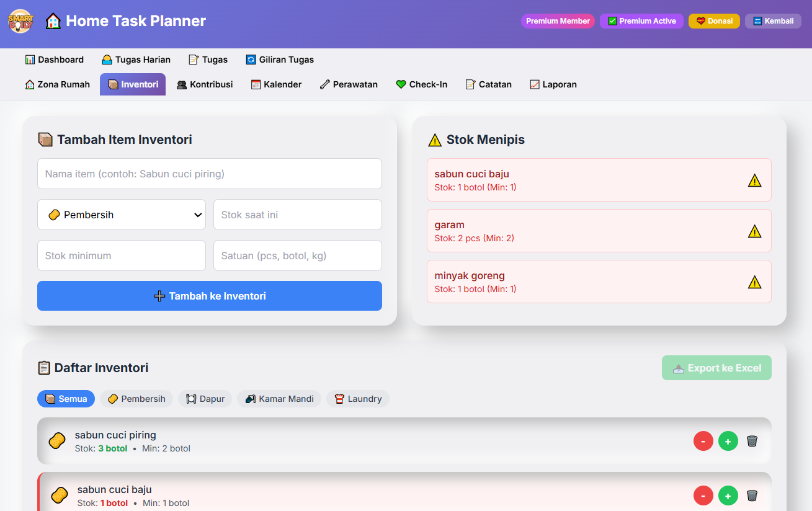The width and height of the screenshot is (812, 511).
Task: Increase stock of sabun cuci baju
Action: pos(728,495)
